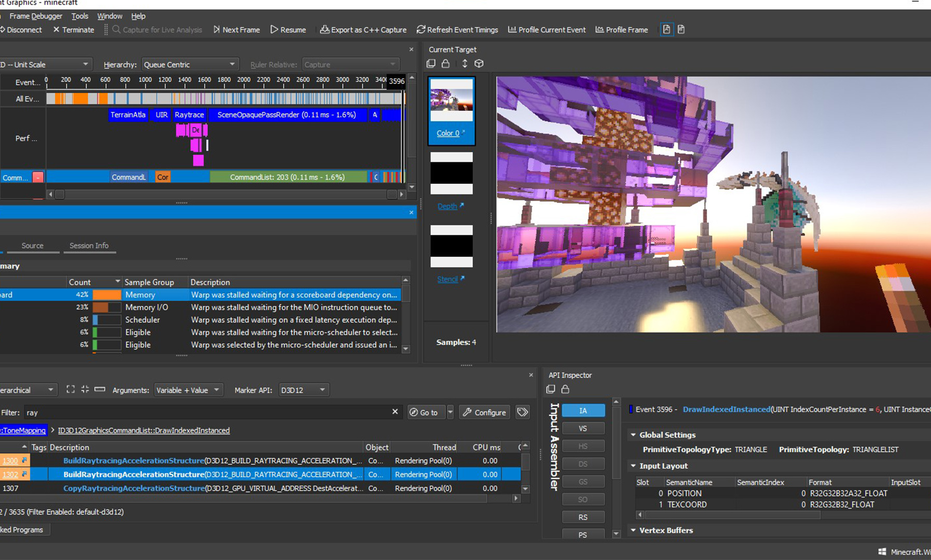Open the Depth external link arrow
This screenshot has width=931, height=560.
(x=462, y=205)
